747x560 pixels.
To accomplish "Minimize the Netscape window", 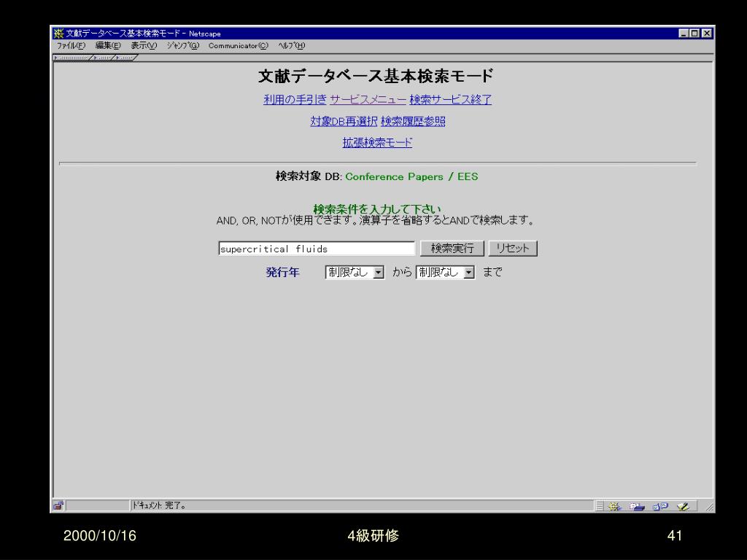I will coord(684,34).
